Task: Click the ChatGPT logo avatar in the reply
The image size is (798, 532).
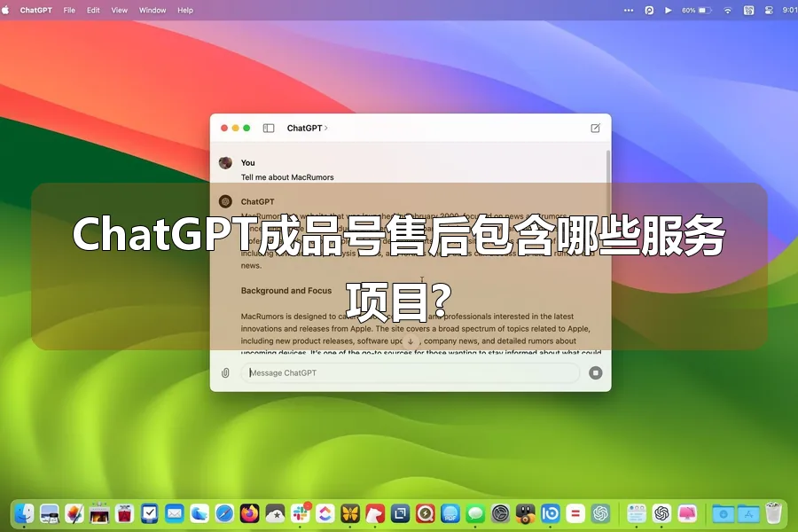Action: [x=225, y=201]
